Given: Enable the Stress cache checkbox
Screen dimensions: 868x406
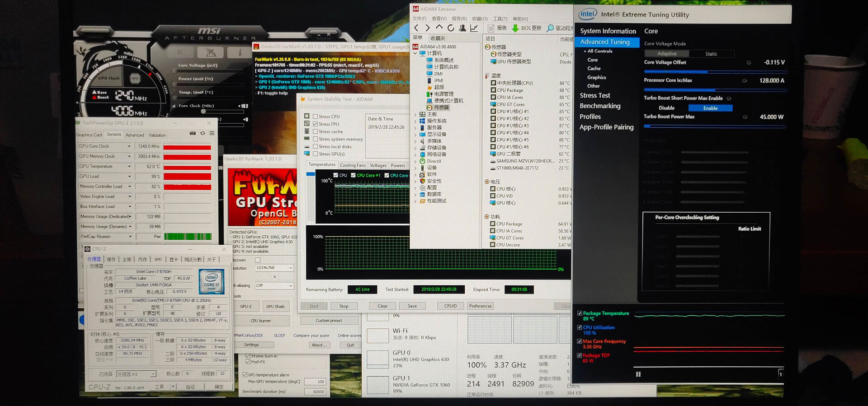Looking at the screenshot, I should tap(315, 131).
